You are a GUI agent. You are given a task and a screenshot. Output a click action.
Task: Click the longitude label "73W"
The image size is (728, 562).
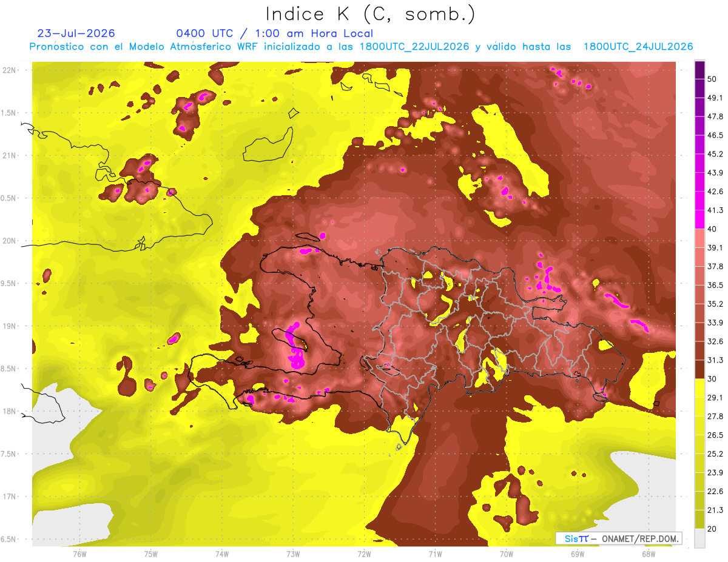[293, 554]
